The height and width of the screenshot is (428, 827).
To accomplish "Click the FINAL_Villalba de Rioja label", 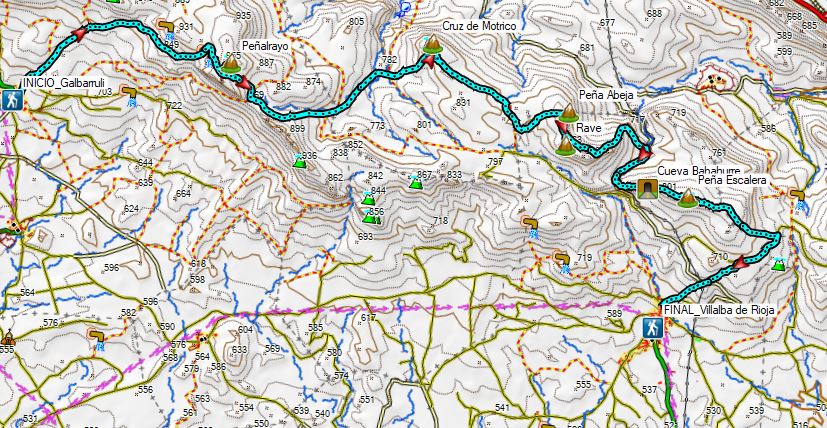I will [718, 311].
